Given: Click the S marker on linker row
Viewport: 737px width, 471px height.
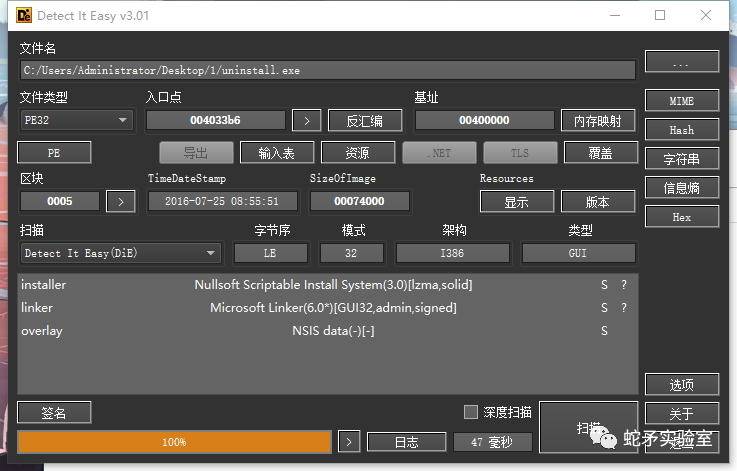Looking at the screenshot, I should coord(604,308).
